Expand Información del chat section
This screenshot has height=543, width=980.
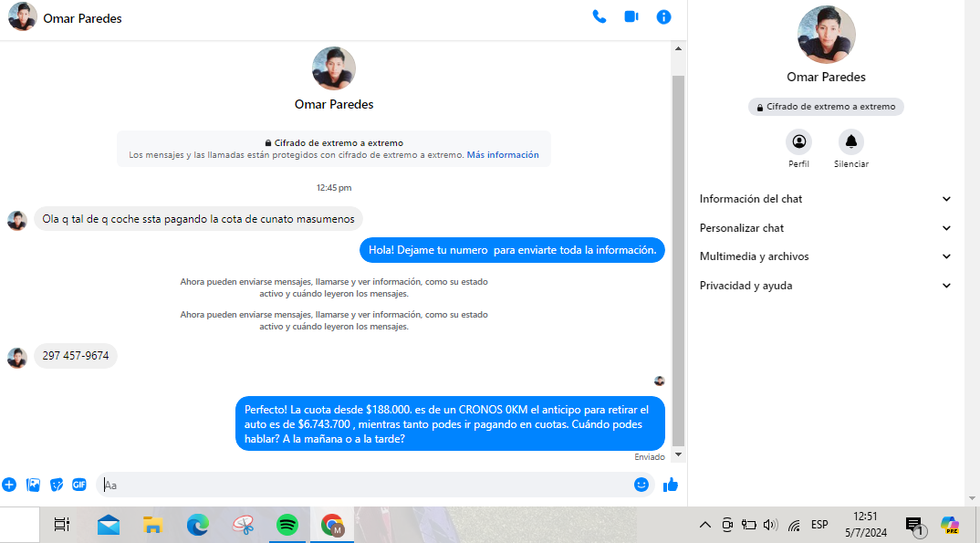[825, 199]
